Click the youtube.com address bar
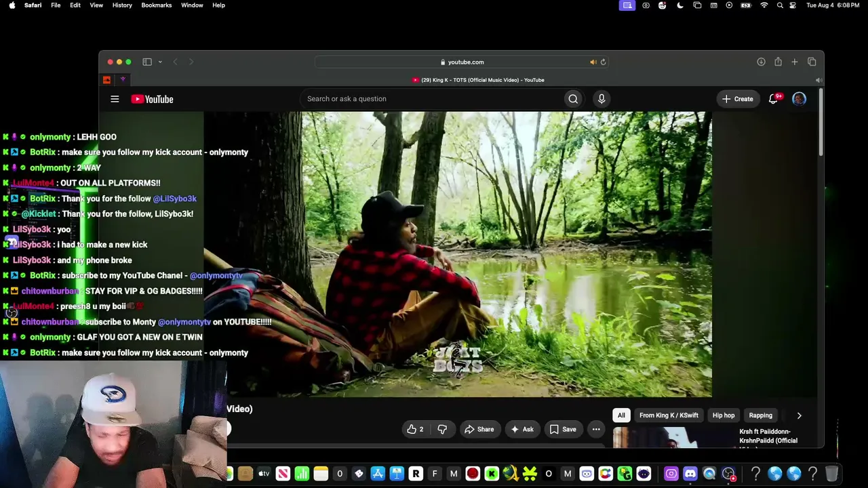This screenshot has height=488, width=868. click(461, 62)
